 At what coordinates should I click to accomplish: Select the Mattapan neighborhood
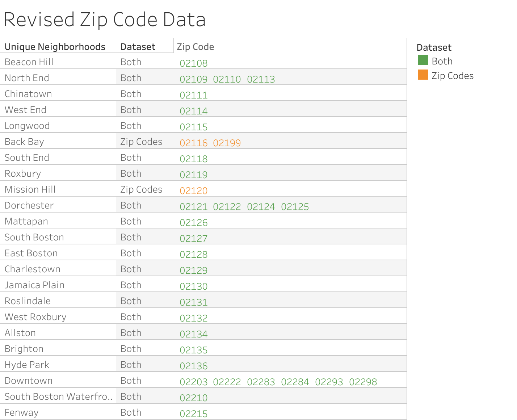(26, 221)
